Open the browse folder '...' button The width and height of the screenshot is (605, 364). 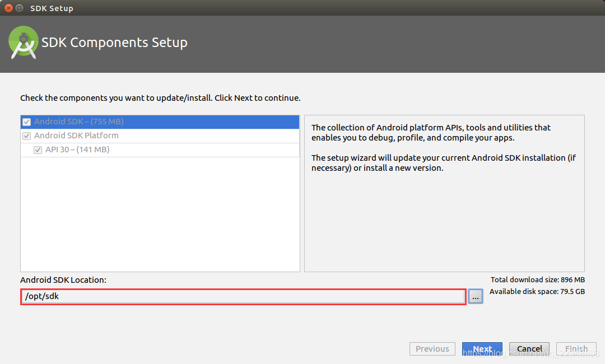pos(476,297)
